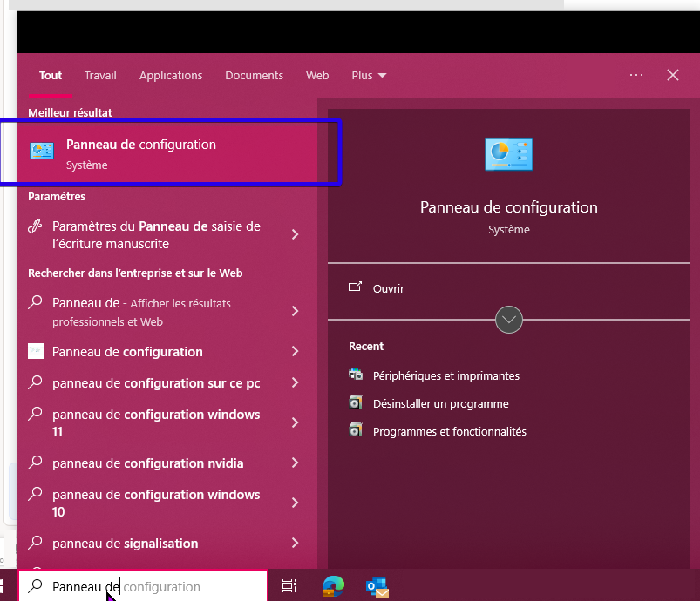Click Panneau de configuration title in preview pane
The image size is (700, 601).
pos(509,207)
